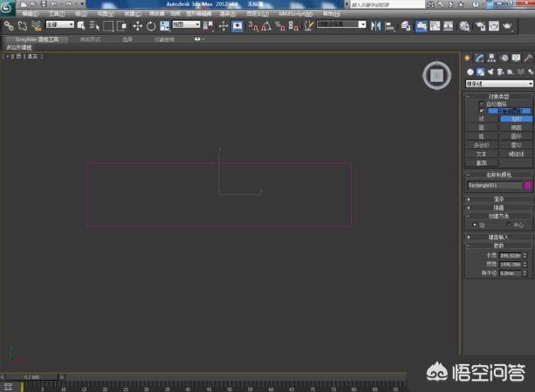Select the 中心 creation method radio button
535x392 pixels.
point(508,224)
